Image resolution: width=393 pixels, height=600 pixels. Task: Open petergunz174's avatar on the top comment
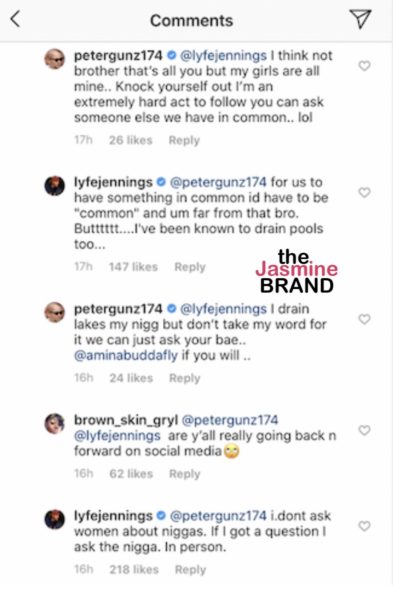55,59
